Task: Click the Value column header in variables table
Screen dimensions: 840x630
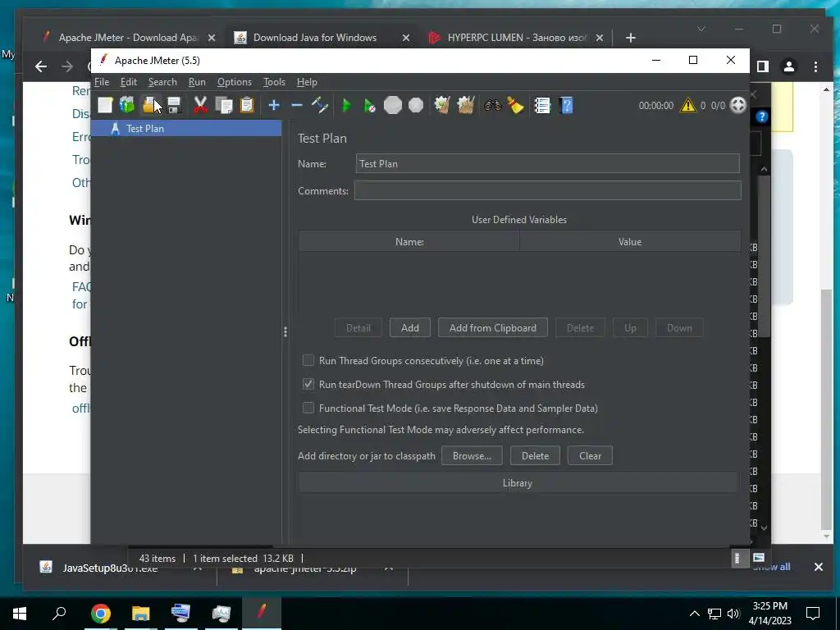Action: tap(630, 242)
